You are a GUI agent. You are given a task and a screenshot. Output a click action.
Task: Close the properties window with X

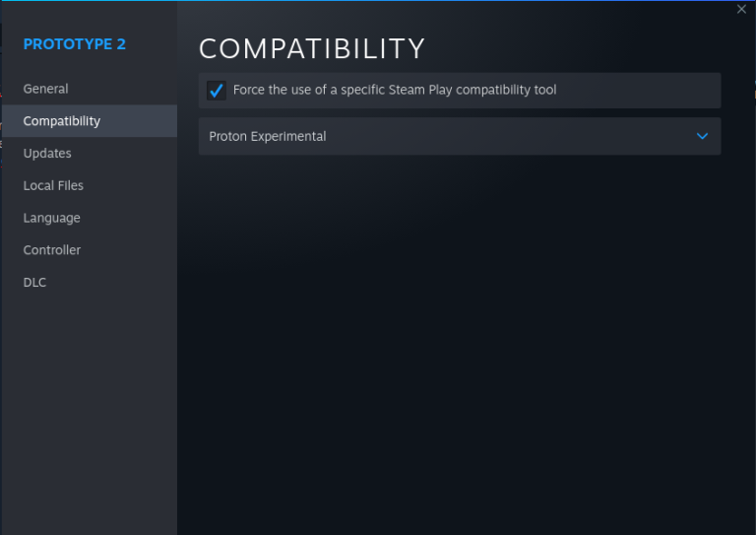pos(741,10)
